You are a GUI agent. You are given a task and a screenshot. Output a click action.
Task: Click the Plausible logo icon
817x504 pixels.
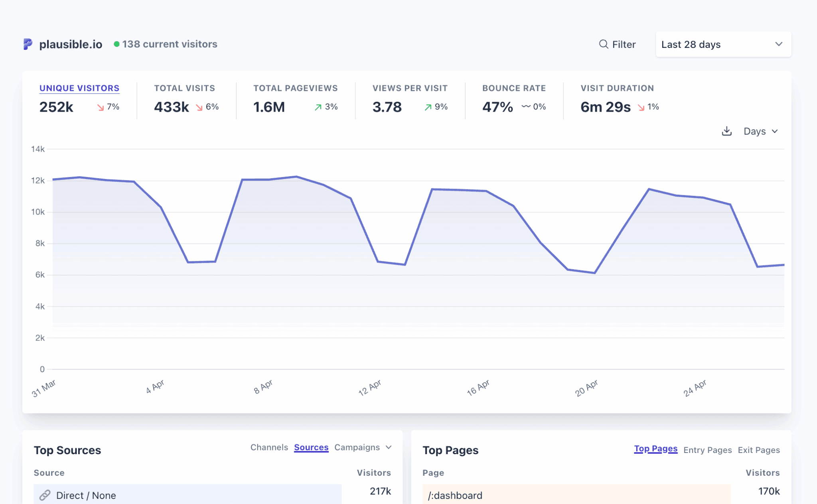(28, 44)
